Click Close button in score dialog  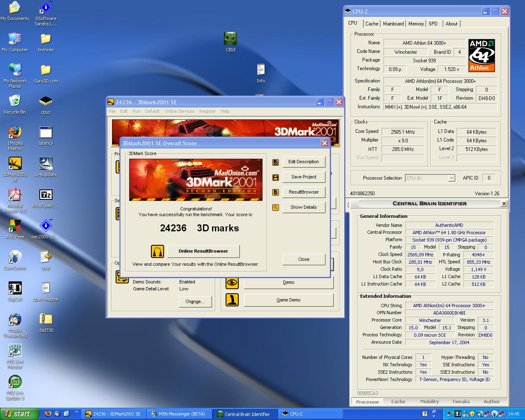point(304,259)
